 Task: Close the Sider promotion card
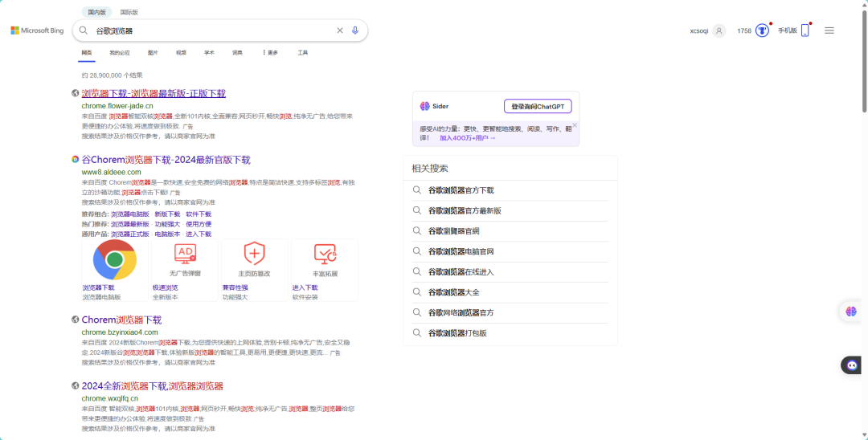pos(575,125)
